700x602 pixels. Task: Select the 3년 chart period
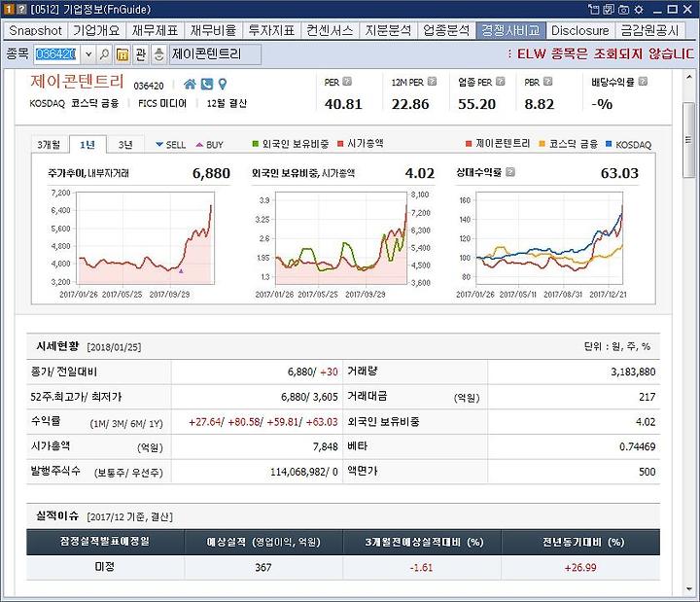point(125,145)
